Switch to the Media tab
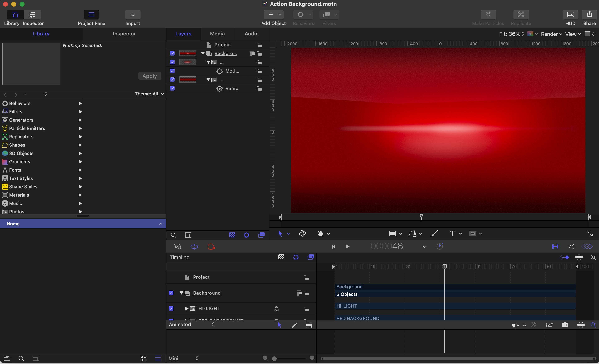The width and height of the screenshot is (599, 364). click(x=217, y=34)
